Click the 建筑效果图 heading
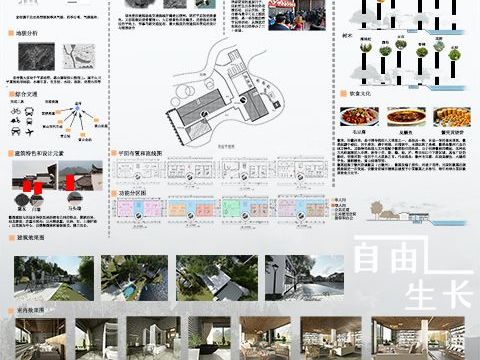The image size is (480, 360). [x=30, y=238]
